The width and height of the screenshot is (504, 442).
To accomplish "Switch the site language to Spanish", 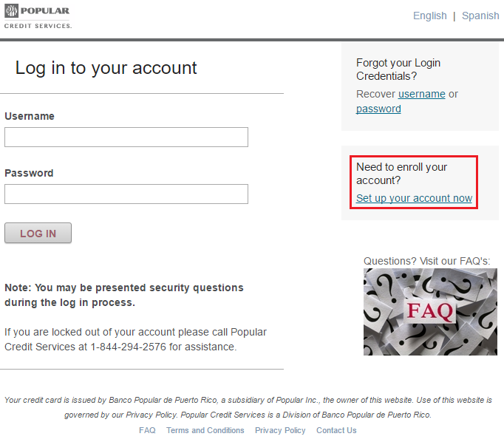I will [x=480, y=16].
